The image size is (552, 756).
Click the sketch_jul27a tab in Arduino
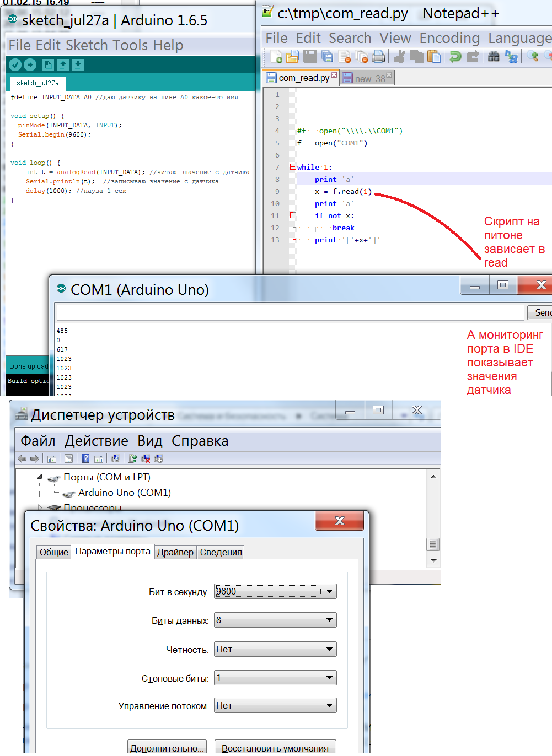pos(37,83)
